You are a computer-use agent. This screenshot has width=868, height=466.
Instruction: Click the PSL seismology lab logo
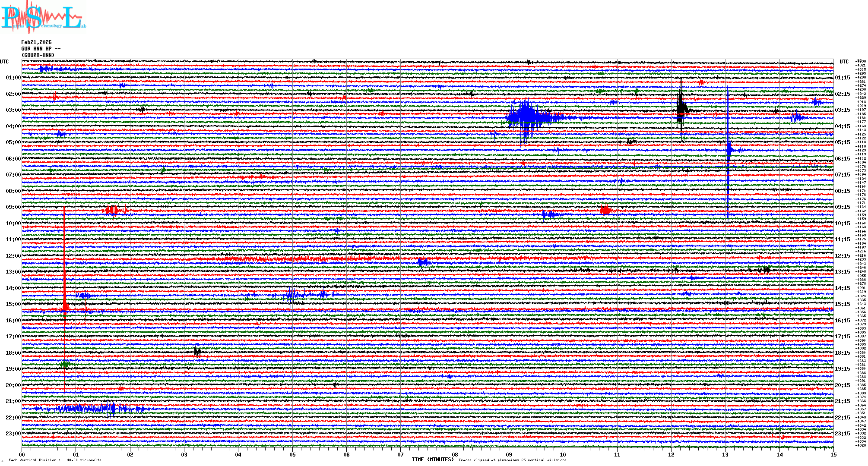[x=43, y=17]
